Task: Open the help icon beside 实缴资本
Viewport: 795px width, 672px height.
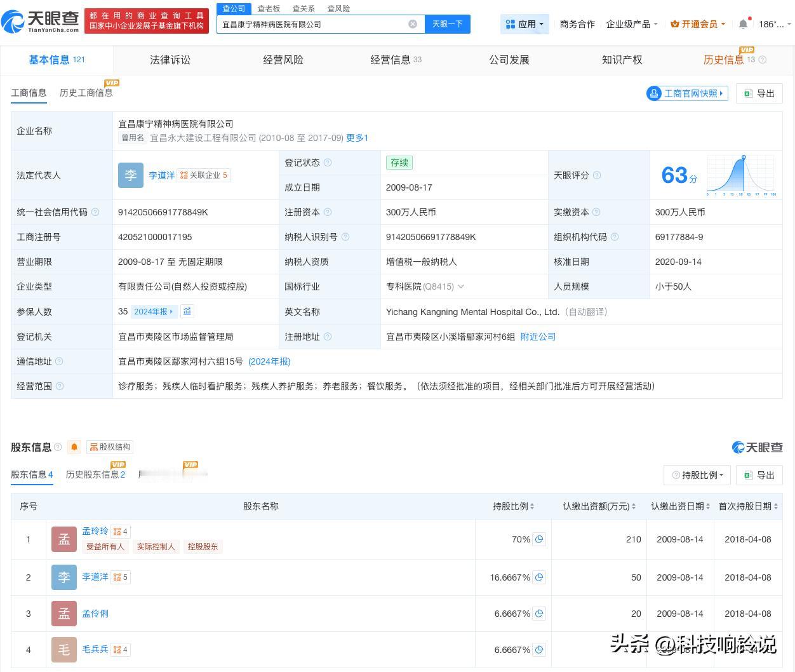Action: 596,212
